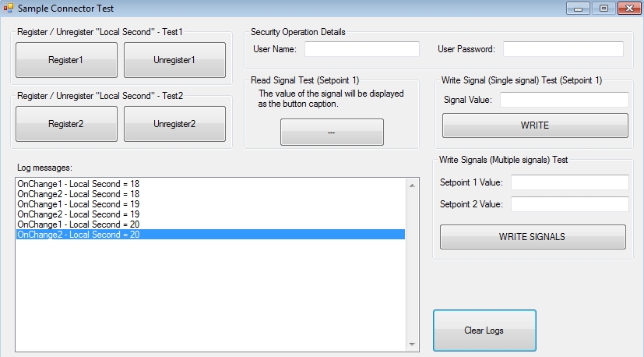
Task: Focus the User Name field
Action: (x=362, y=49)
